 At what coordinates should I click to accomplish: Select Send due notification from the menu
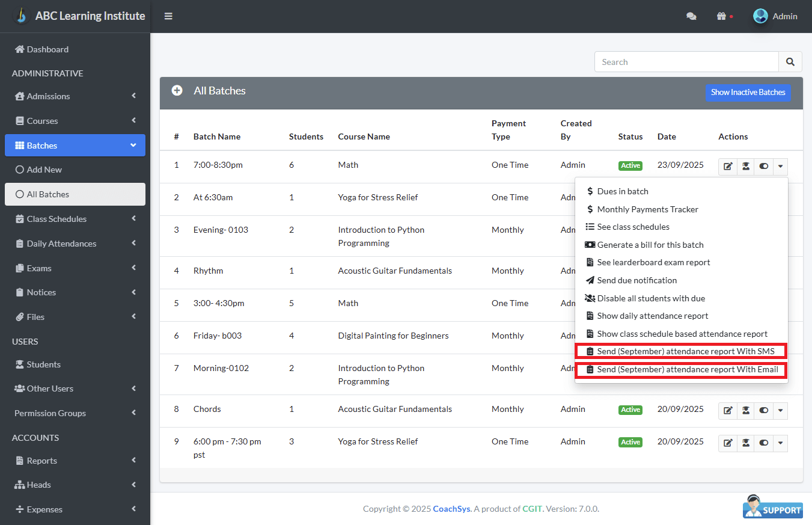point(636,280)
